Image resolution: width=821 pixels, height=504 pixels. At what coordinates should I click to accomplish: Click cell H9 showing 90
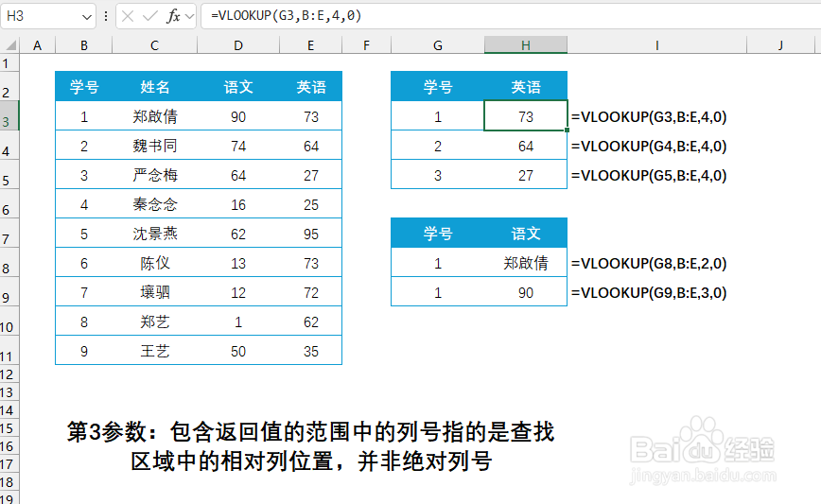tap(526, 292)
